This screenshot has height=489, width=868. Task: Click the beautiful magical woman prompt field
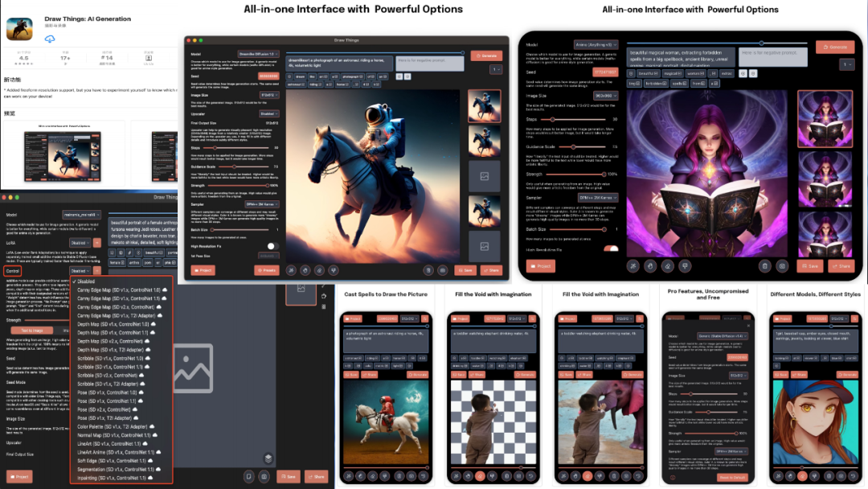[x=681, y=58]
